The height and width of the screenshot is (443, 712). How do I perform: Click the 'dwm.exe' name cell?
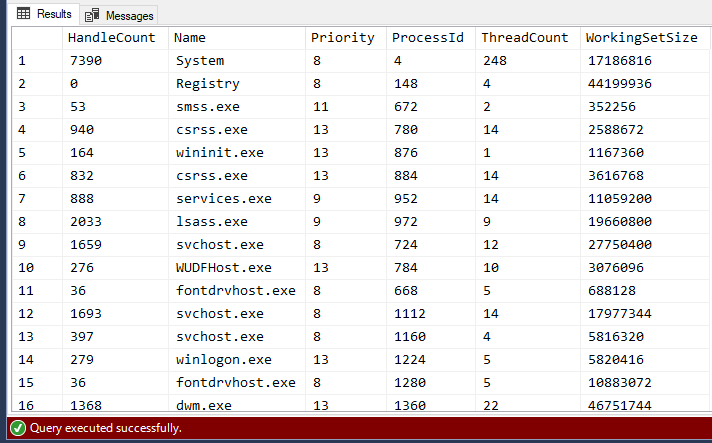(x=237, y=403)
